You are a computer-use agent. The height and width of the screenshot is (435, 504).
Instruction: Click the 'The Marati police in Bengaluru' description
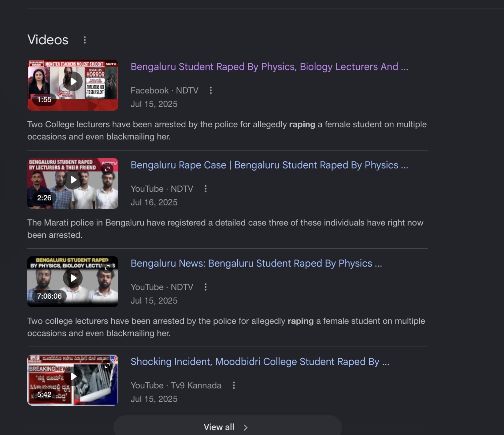click(225, 229)
